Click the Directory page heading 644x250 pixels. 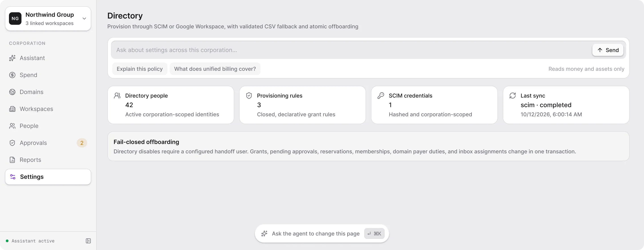(x=125, y=16)
